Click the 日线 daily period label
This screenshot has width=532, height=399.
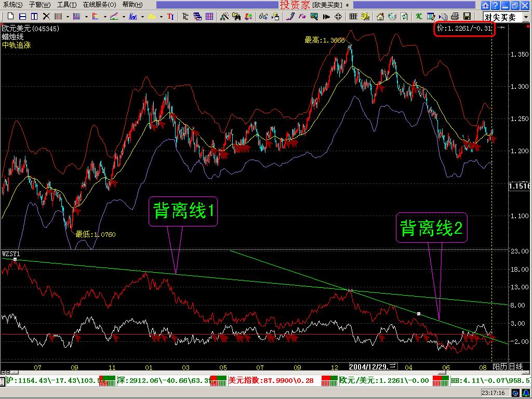click(x=516, y=366)
